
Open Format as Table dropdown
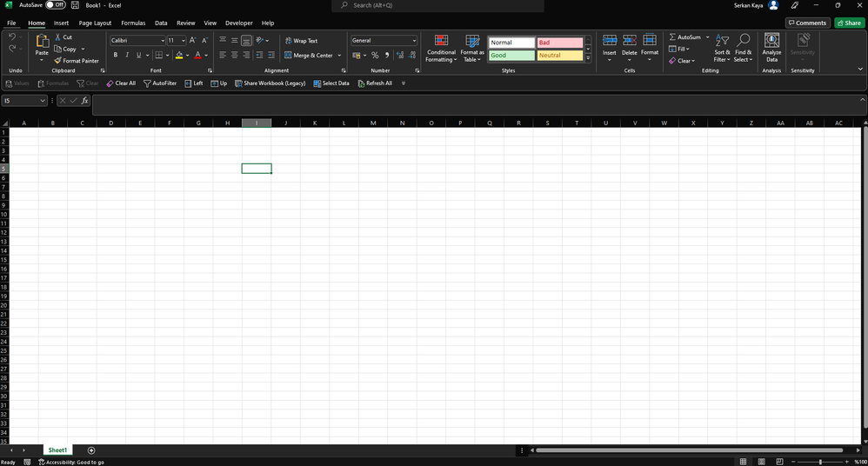(472, 48)
